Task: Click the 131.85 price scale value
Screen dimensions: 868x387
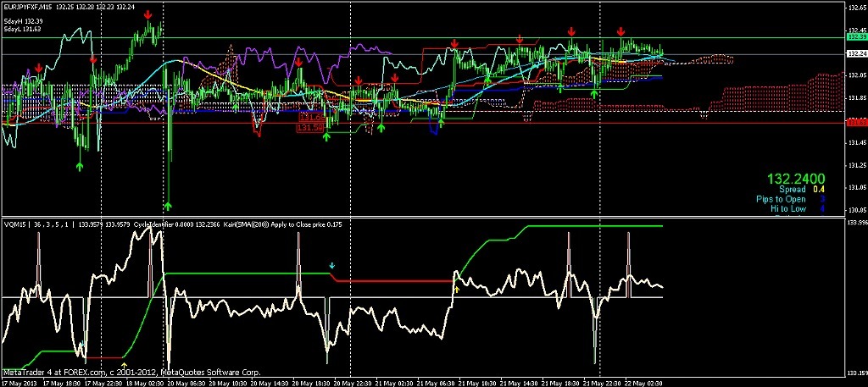Action: click(x=856, y=97)
